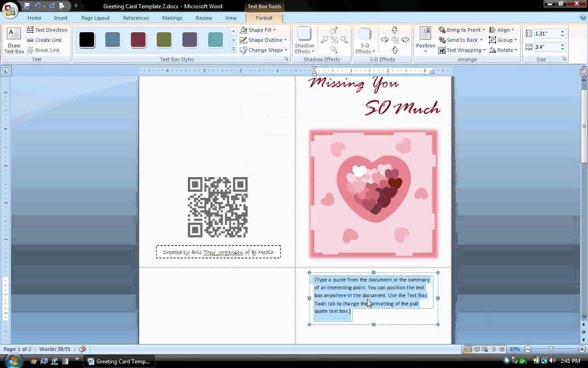This screenshot has width=588, height=368.
Task: Apply black text box style
Action: 87,40
